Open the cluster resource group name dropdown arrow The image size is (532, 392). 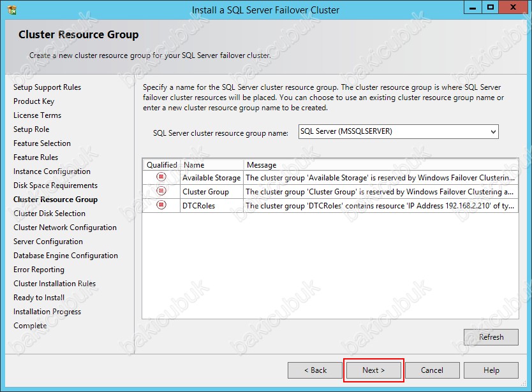[x=493, y=131]
